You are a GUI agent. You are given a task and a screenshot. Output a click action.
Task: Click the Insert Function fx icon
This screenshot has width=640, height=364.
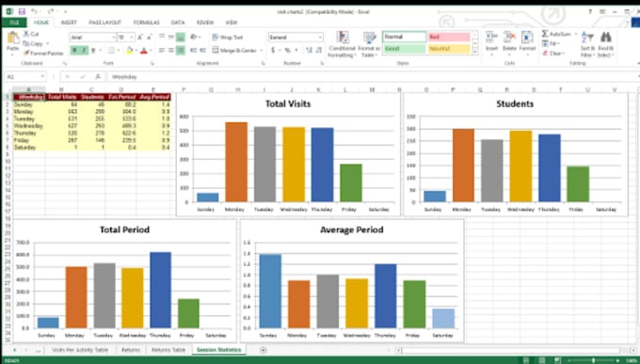coord(98,77)
